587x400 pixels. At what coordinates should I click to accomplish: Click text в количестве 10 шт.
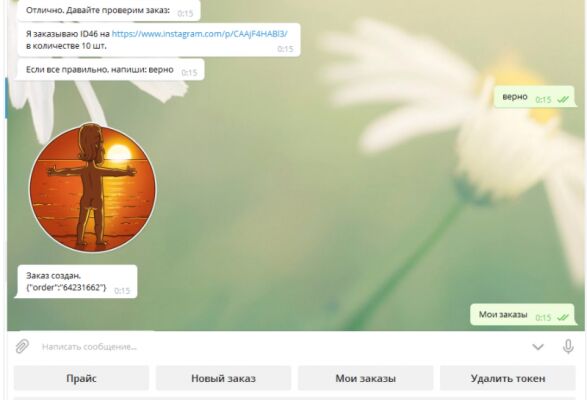[66, 46]
